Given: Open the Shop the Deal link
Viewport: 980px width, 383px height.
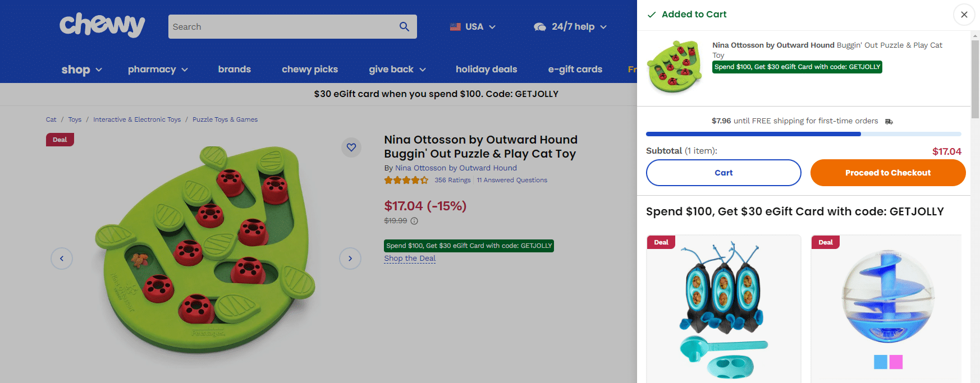Looking at the screenshot, I should click(x=410, y=258).
